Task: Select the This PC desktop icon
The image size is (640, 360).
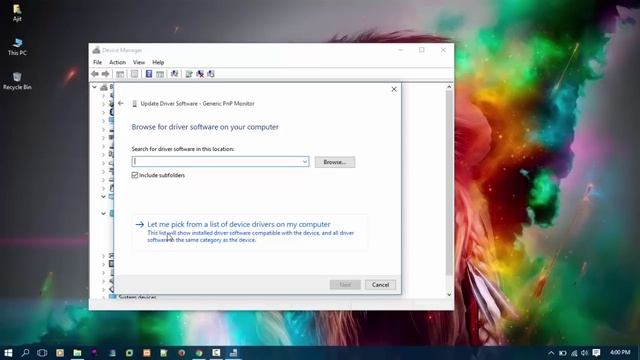Action: tap(17, 47)
